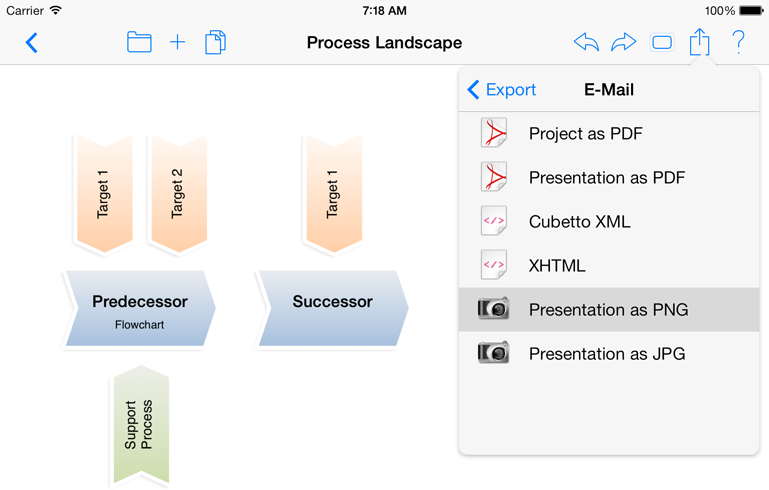Select Presentation as JPG option

click(609, 354)
